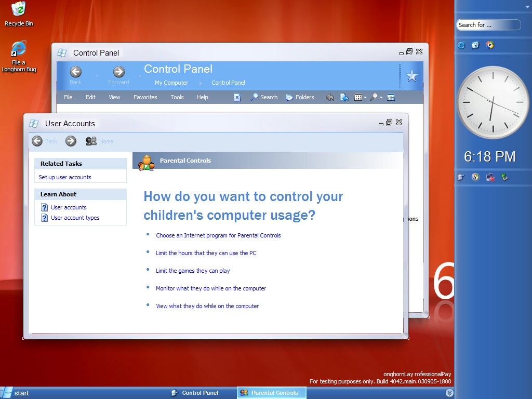Click the Forward arrow in Control Panel window
The height and width of the screenshot is (399, 532).
coord(119,72)
